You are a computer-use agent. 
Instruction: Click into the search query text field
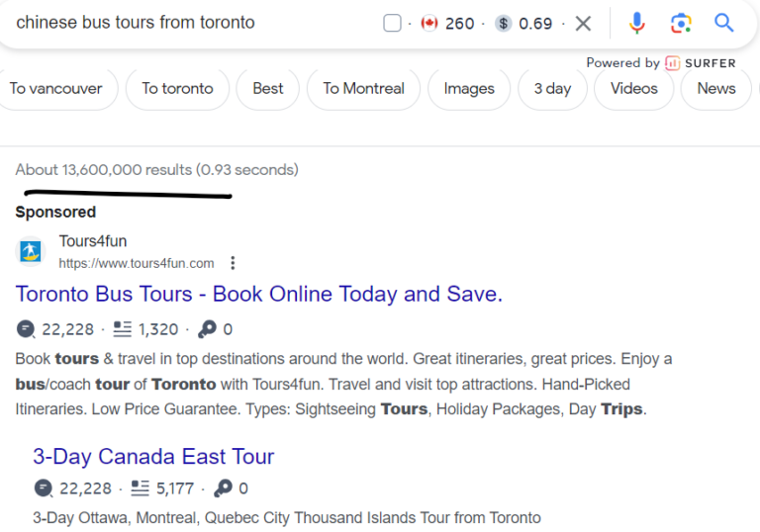coord(194,23)
